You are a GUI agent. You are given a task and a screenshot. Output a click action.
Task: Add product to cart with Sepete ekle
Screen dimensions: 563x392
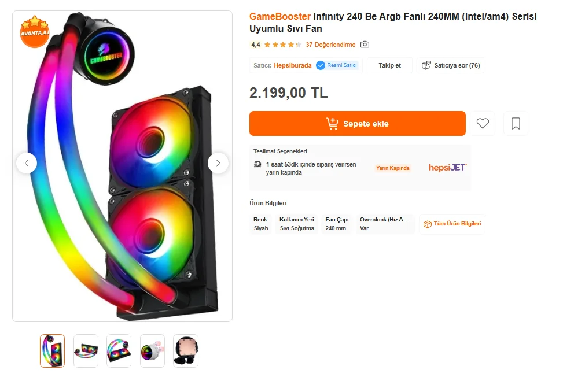(x=357, y=123)
